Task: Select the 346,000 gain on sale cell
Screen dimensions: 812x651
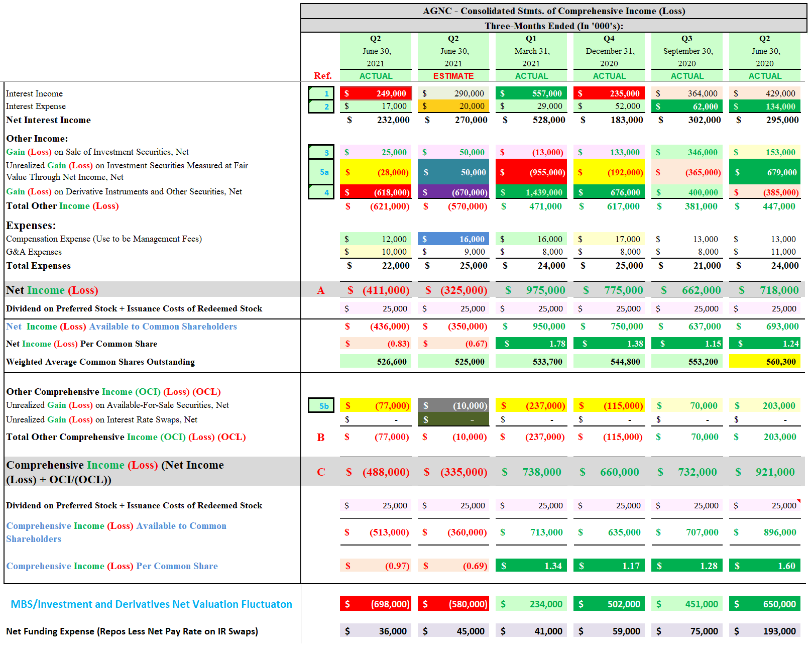Action: click(687, 152)
